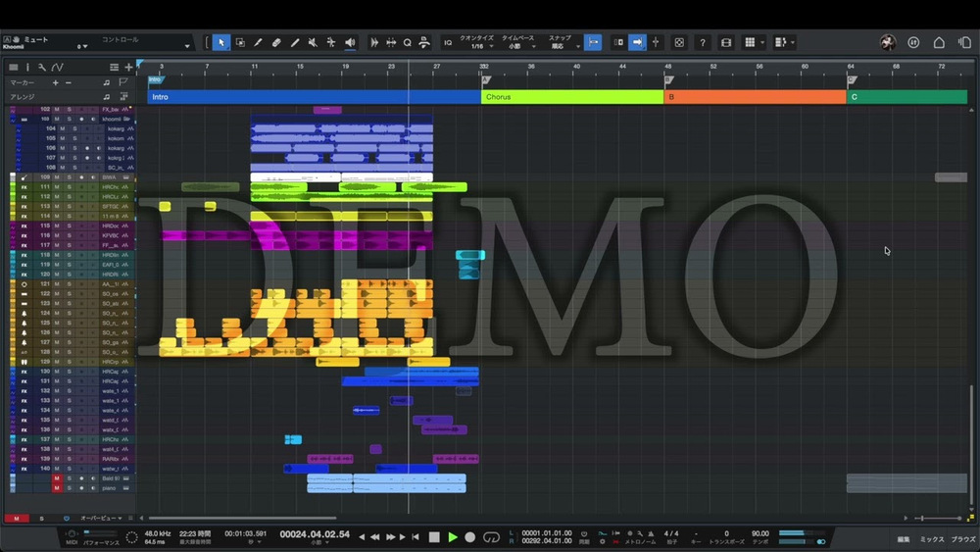This screenshot has height=552, width=980.
Task: Click the add track plus icon
Action: (128, 67)
